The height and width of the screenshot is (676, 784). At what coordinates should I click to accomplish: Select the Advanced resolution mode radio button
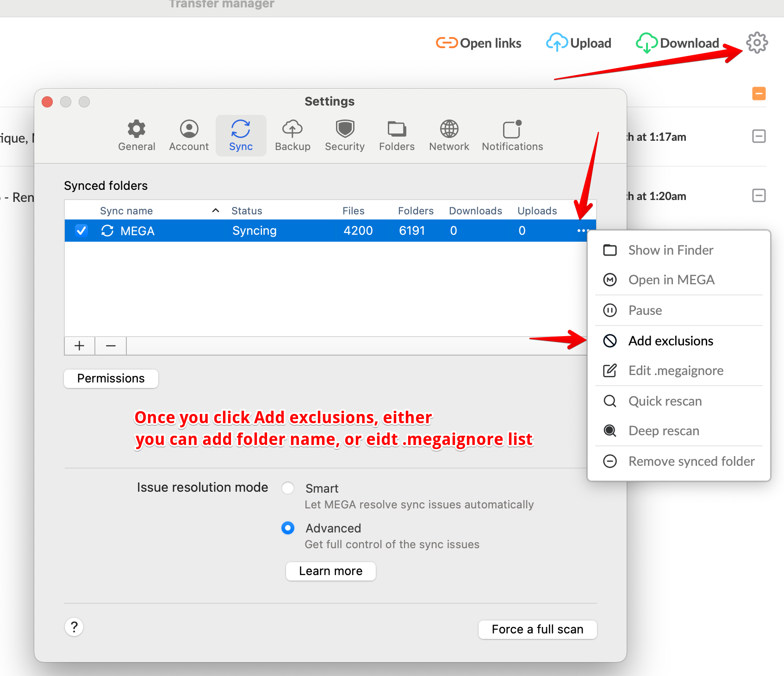288,528
